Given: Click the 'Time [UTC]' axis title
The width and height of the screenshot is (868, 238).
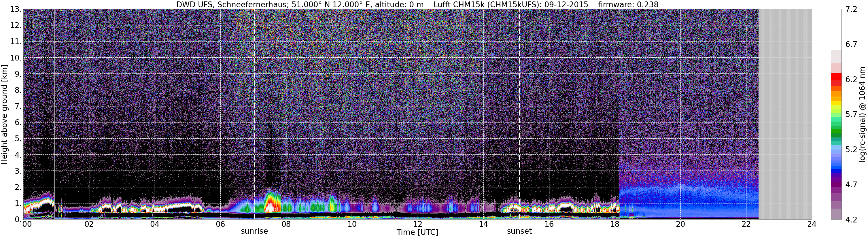Looking at the screenshot, I should [417, 232].
